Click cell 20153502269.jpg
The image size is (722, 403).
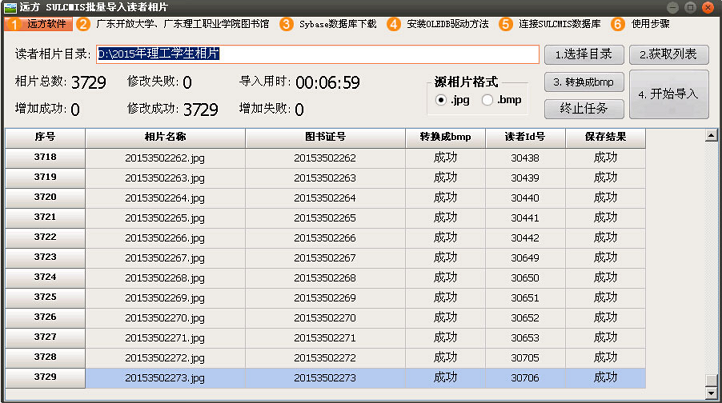click(x=165, y=298)
